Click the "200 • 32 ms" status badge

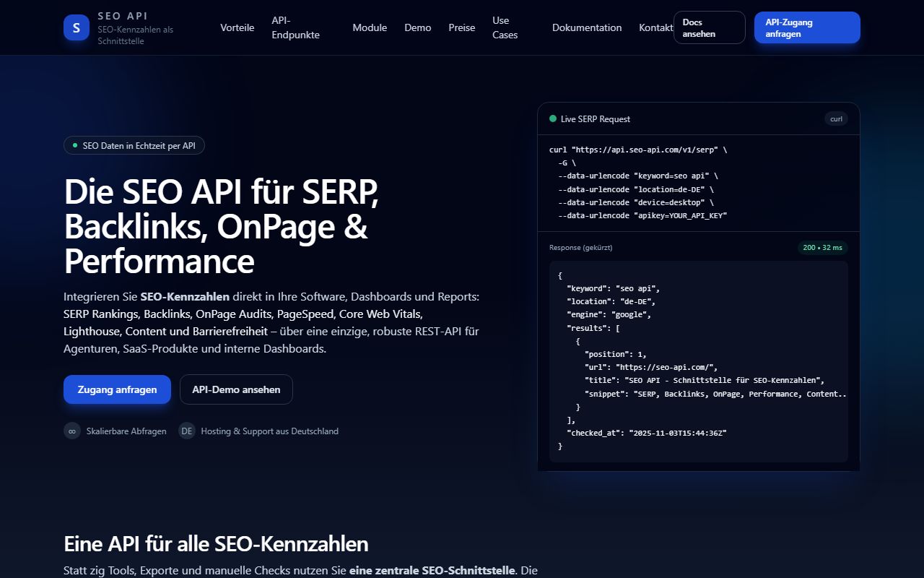(x=823, y=248)
